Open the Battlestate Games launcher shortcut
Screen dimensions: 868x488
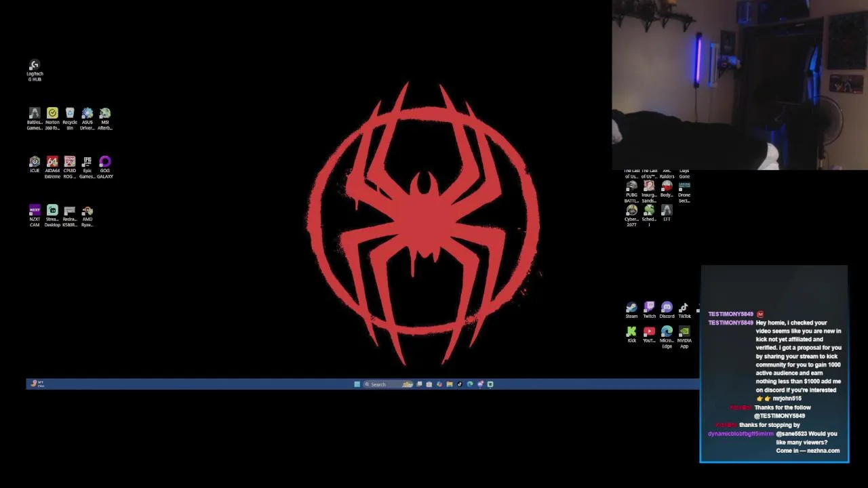[x=35, y=119]
